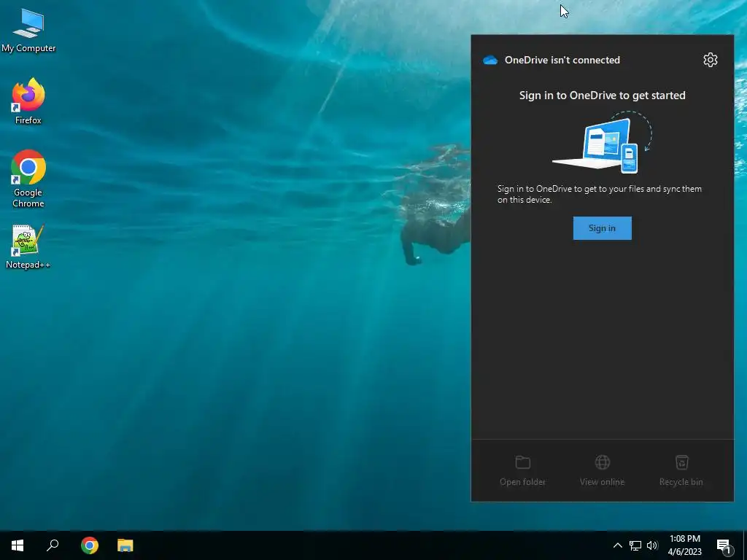Click the show desktop strip at the taskbar edge
747x560 pixels.
[745, 545]
